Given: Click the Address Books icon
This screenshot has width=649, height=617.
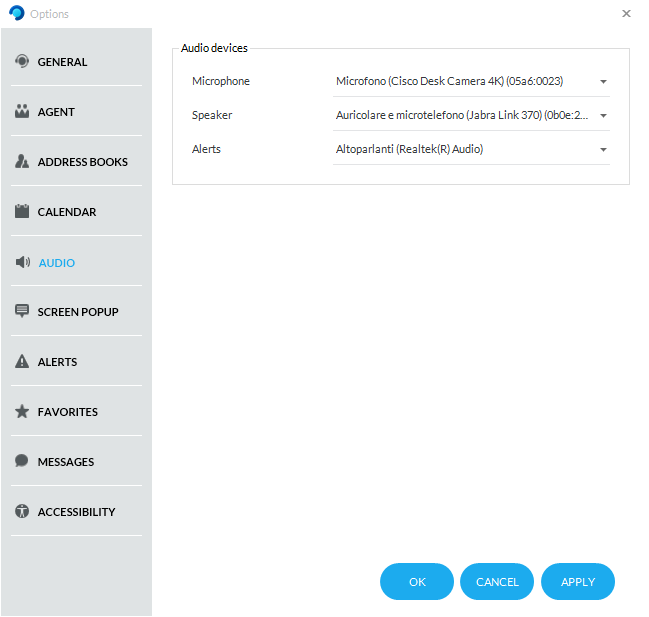Looking at the screenshot, I should 22,162.
